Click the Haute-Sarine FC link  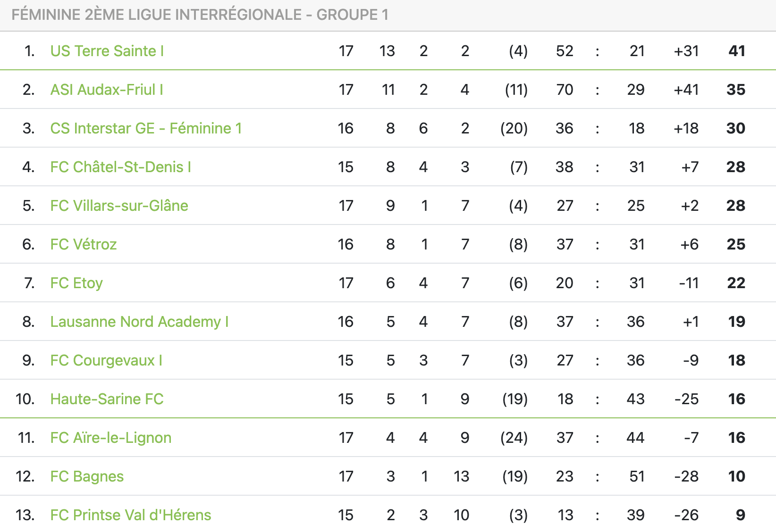(107, 399)
